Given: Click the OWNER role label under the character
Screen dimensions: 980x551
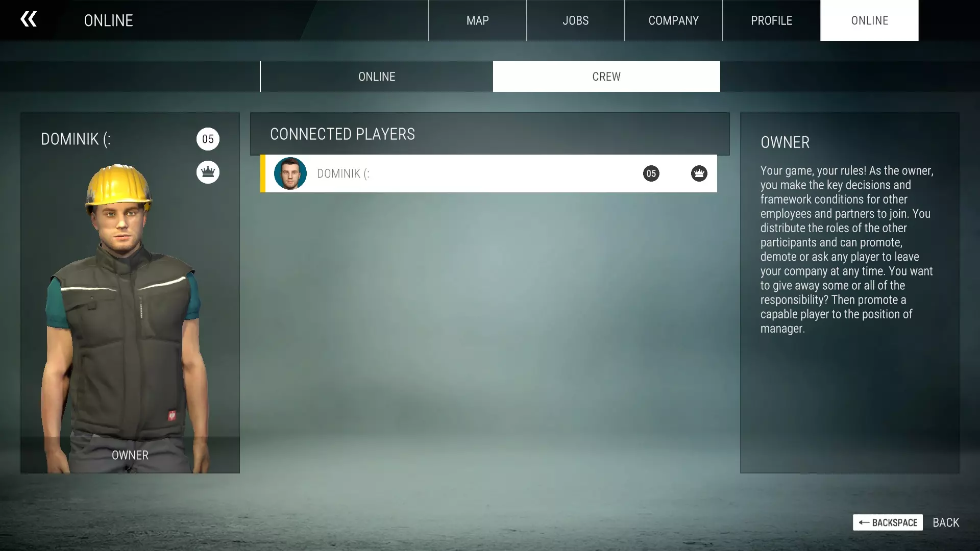Looking at the screenshot, I should 130,455.
